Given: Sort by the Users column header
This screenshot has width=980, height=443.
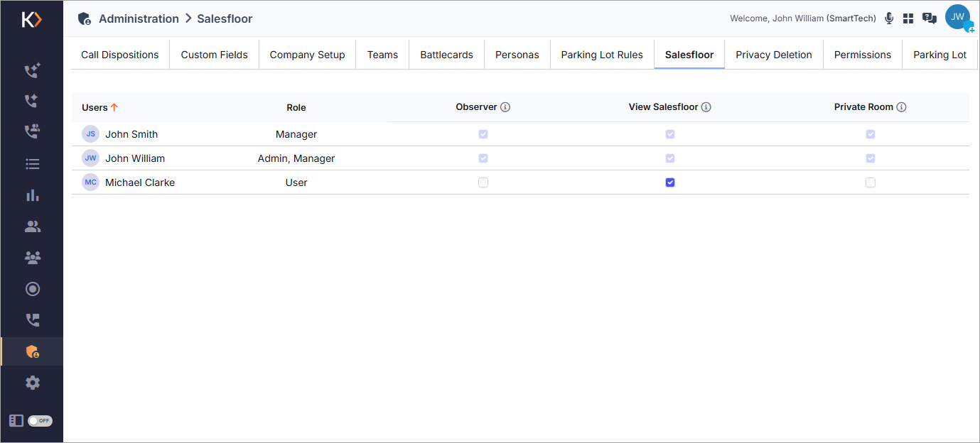Looking at the screenshot, I should tap(95, 107).
